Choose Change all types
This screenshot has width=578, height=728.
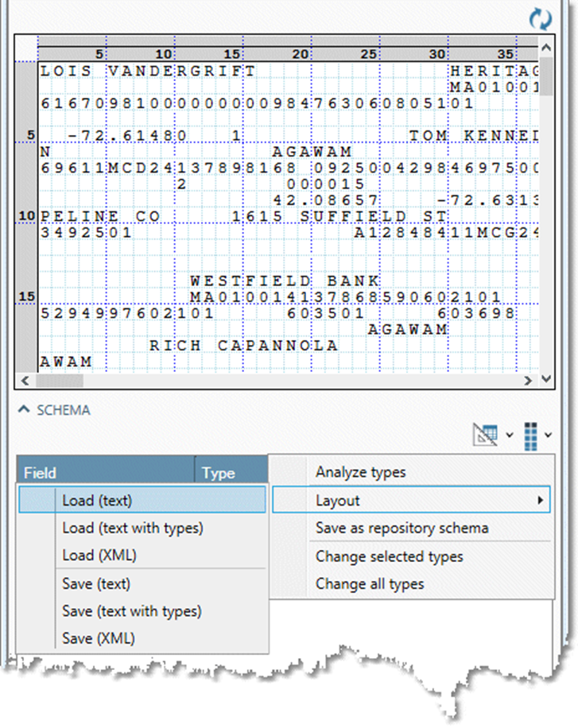(x=369, y=584)
